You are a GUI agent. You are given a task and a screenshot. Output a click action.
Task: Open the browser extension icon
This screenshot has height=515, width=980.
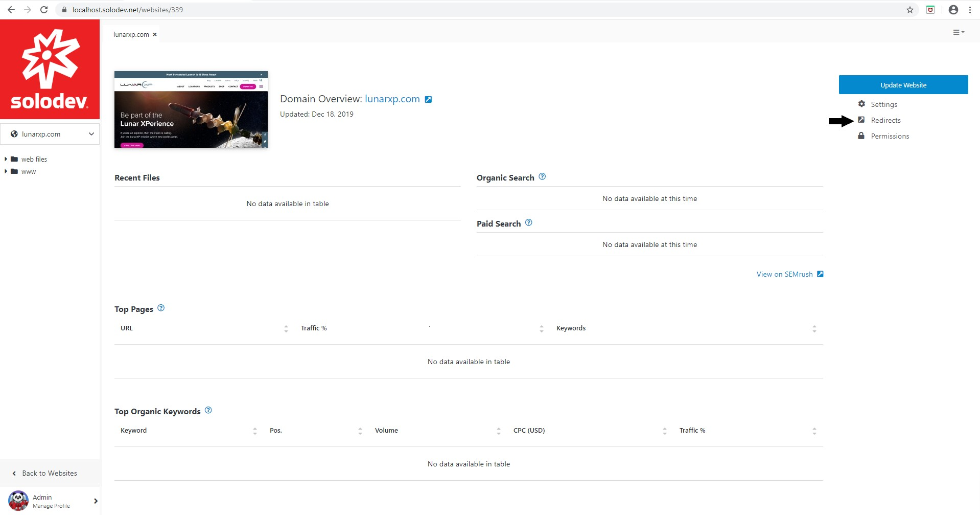click(930, 10)
